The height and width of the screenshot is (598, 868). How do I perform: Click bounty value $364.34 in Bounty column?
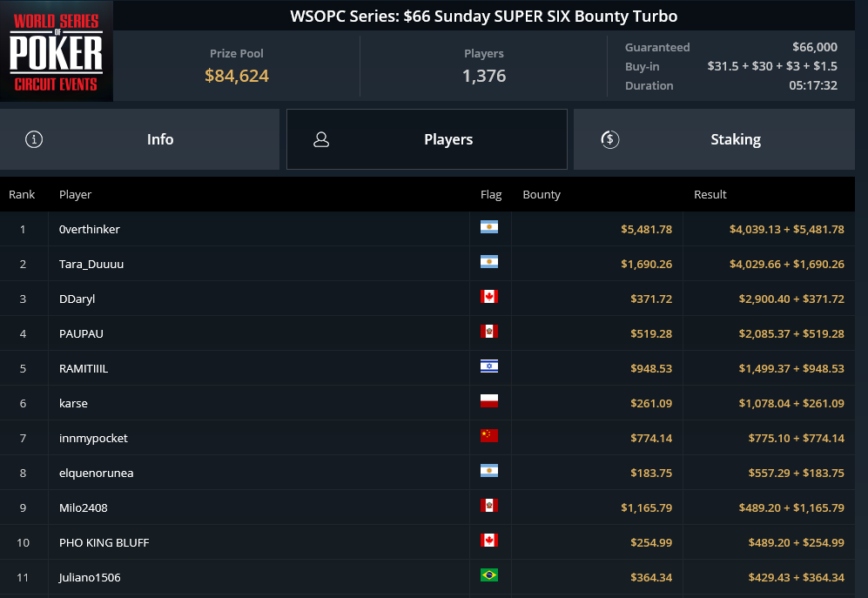[651, 577]
